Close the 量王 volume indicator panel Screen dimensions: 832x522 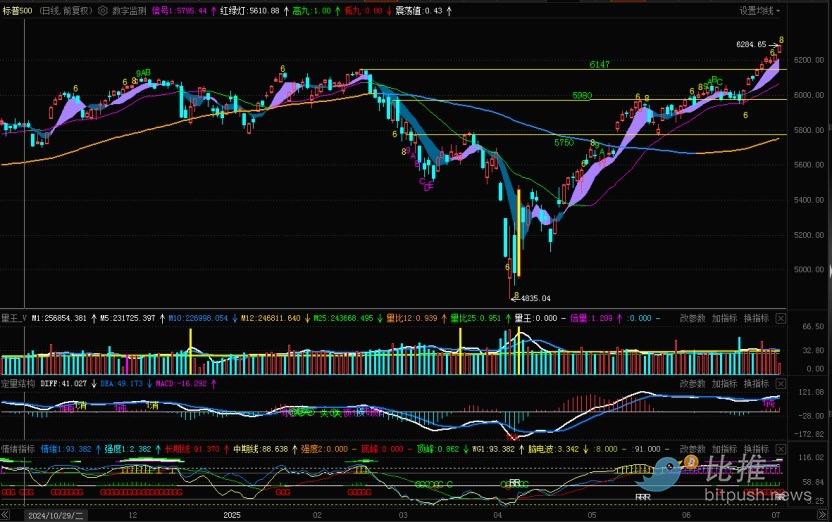pos(780,318)
